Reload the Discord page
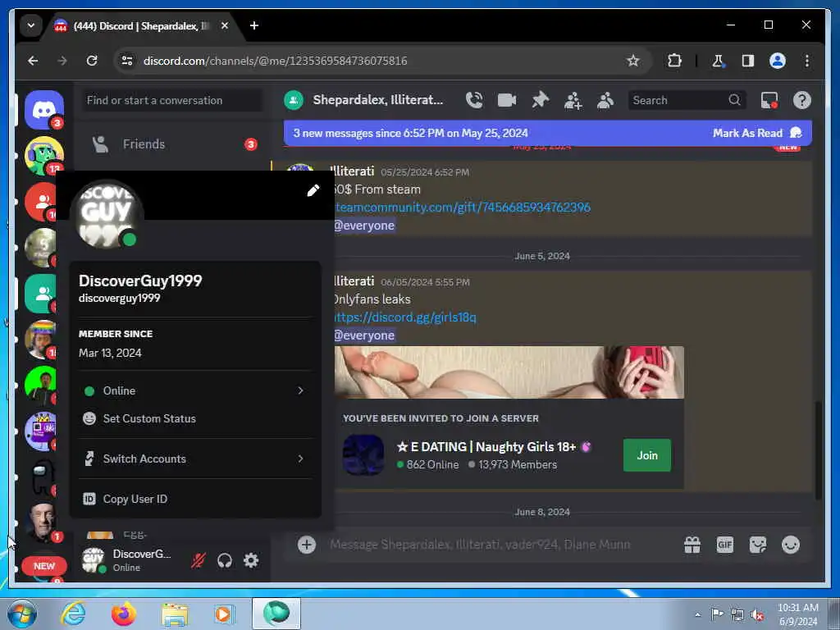 [92, 61]
